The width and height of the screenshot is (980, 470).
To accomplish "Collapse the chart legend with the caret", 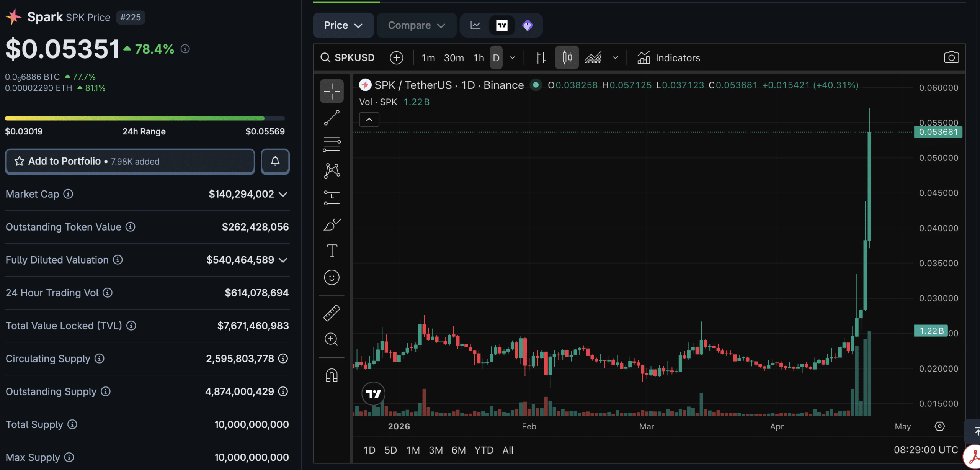I will (369, 120).
